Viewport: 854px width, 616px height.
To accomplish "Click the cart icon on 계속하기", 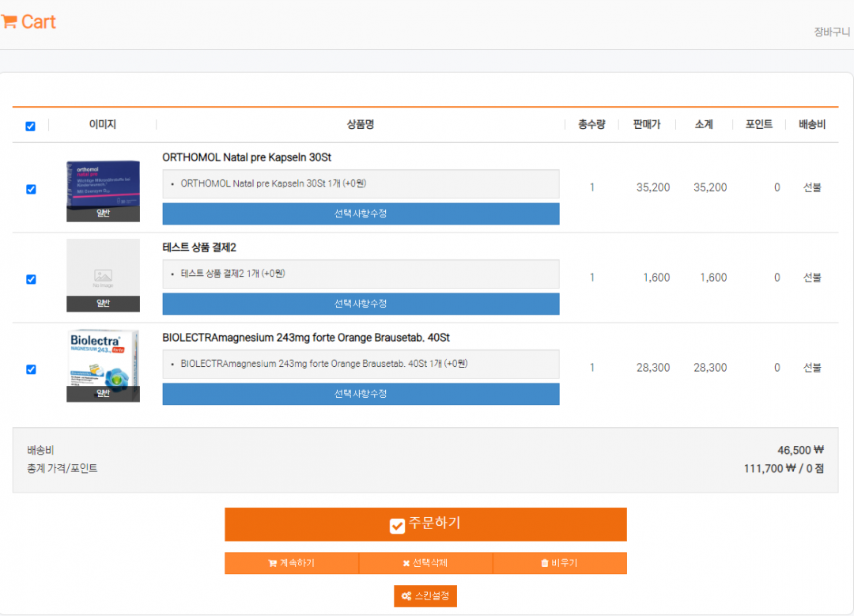I will click(272, 563).
